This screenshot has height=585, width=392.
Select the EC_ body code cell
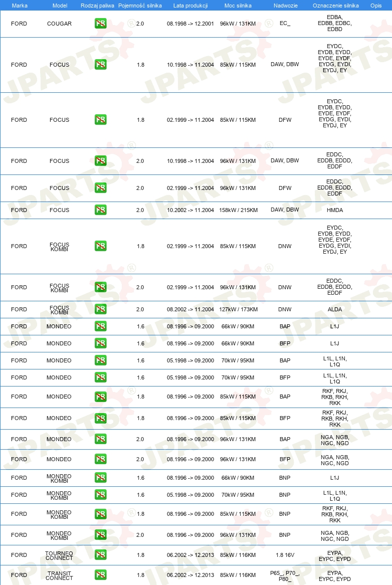[285, 23]
